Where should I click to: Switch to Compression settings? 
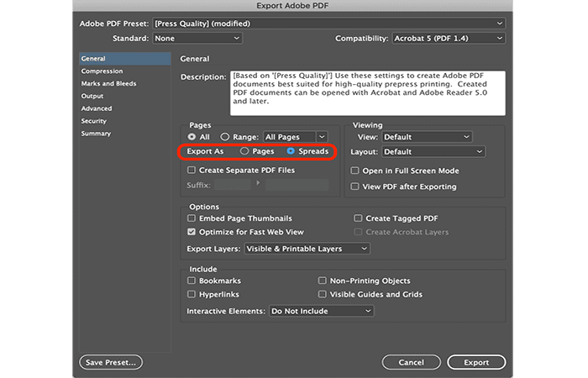(125, 71)
